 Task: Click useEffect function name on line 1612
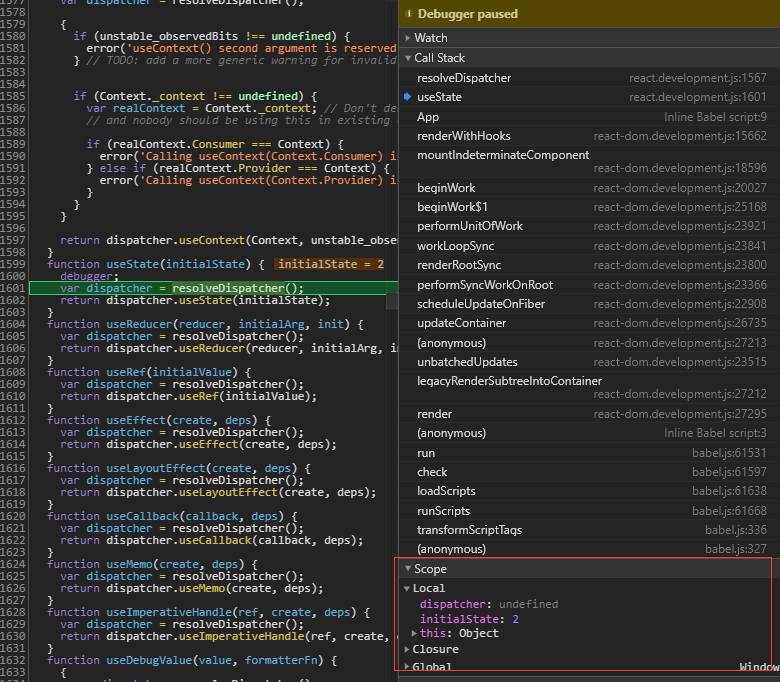coord(136,420)
